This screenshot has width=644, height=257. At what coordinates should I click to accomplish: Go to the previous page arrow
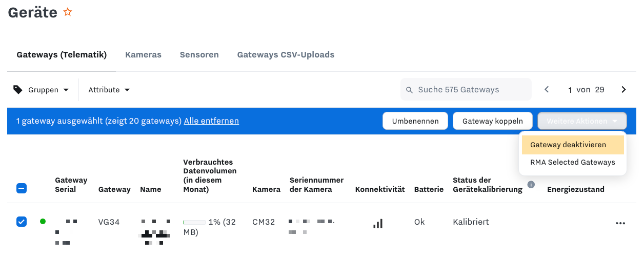[547, 90]
